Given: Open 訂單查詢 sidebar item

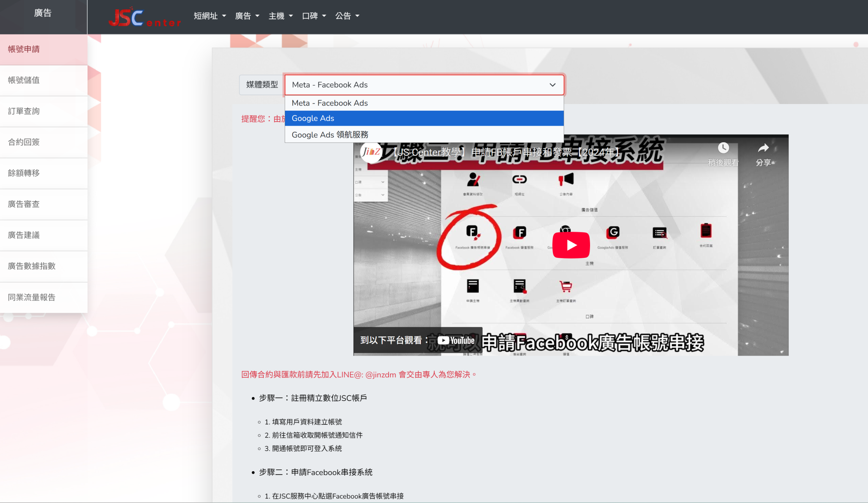Looking at the screenshot, I should 24,111.
